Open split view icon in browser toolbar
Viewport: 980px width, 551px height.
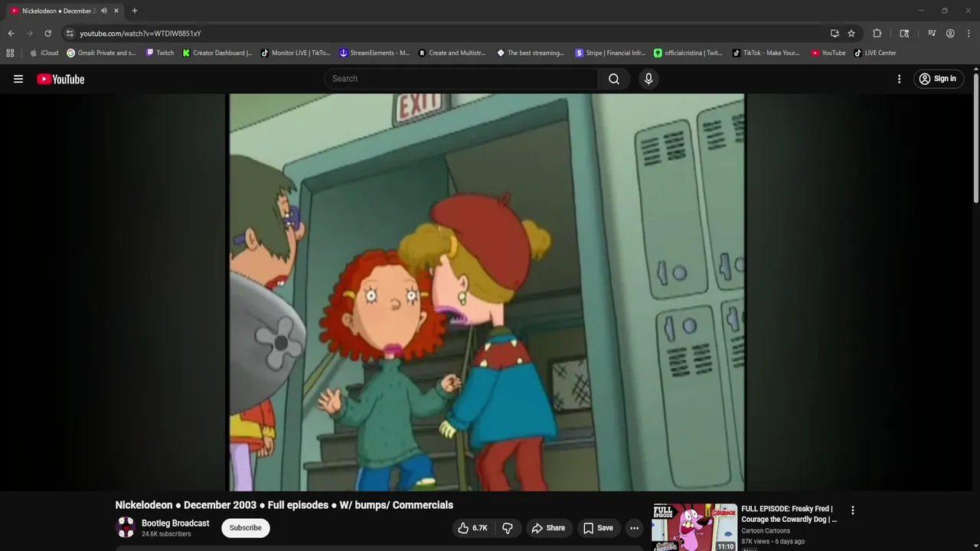[904, 34]
